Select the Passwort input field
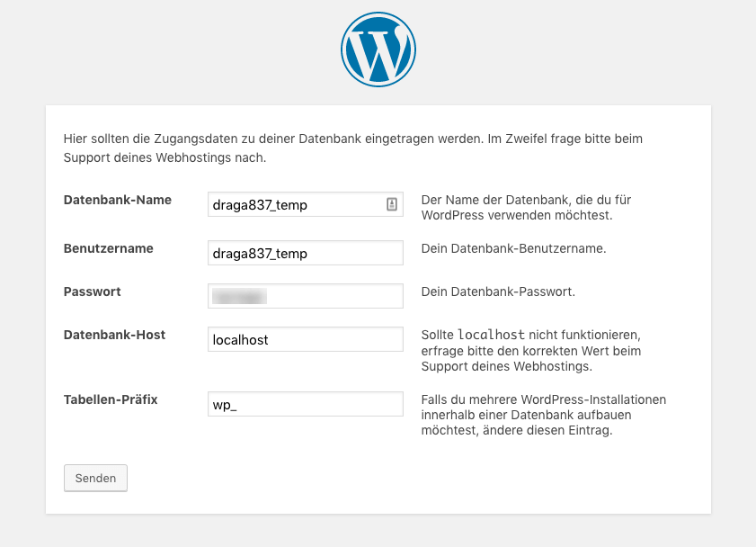This screenshot has height=547, width=756. pos(306,296)
